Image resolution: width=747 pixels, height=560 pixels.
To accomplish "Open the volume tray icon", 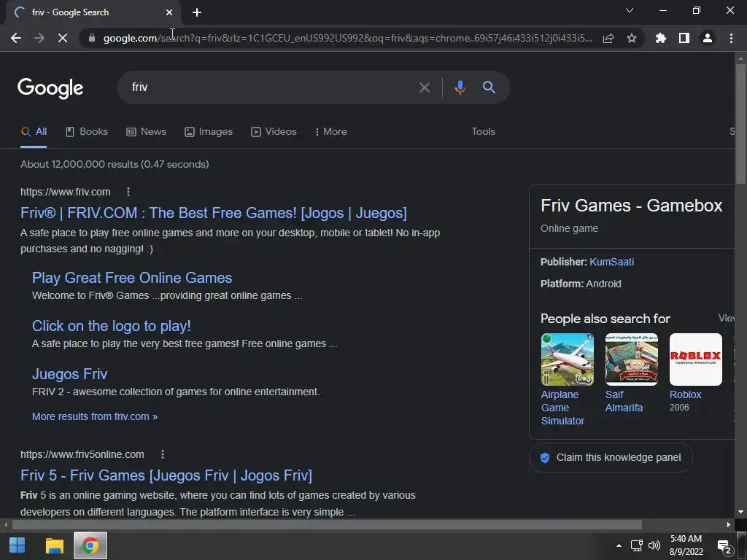I will click(x=654, y=545).
